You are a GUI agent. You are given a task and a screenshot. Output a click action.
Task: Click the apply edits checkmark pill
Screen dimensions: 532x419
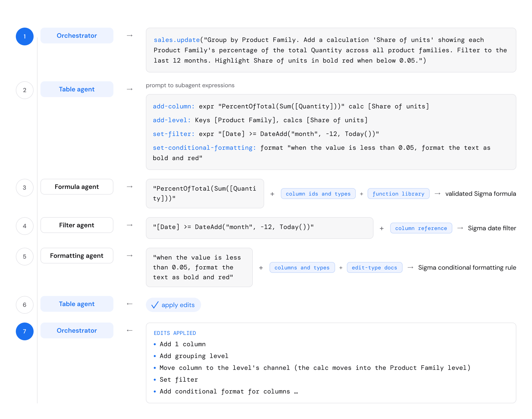[173, 305]
